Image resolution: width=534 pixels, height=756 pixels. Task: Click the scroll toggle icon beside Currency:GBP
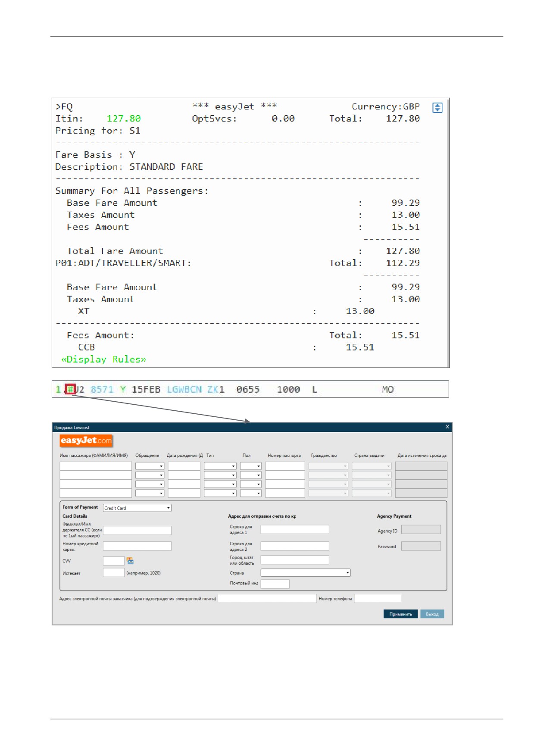coord(437,108)
